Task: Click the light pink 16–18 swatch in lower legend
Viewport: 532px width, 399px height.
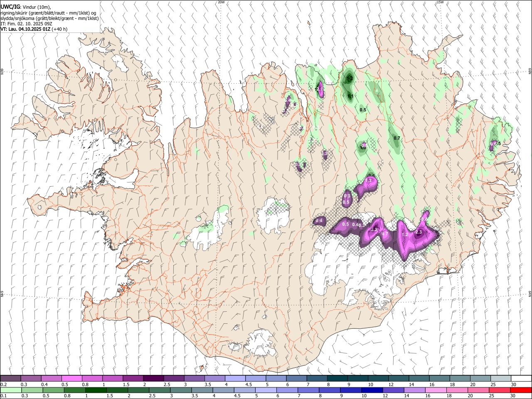Action: click(436, 390)
